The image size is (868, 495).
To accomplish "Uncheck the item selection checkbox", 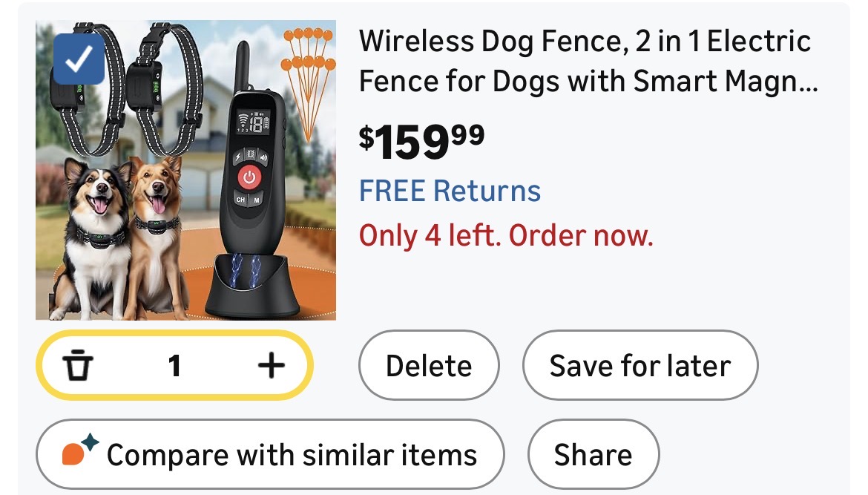I will coord(79,59).
